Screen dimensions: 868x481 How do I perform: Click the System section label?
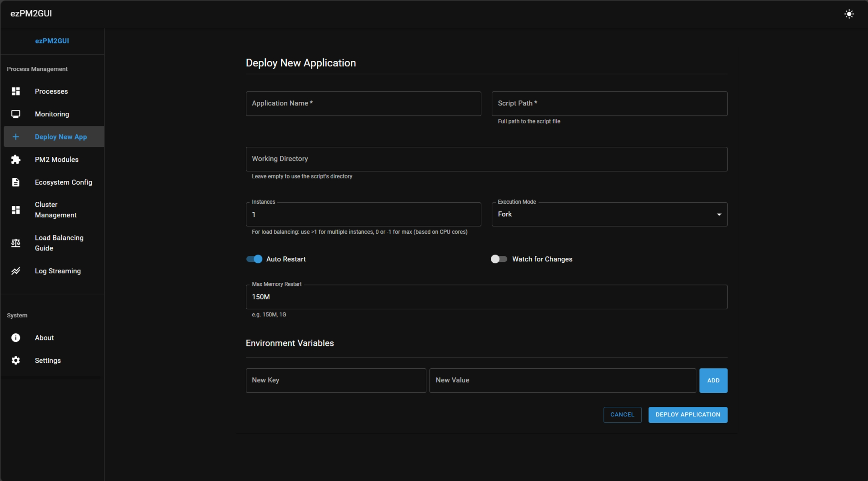[x=17, y=316]
